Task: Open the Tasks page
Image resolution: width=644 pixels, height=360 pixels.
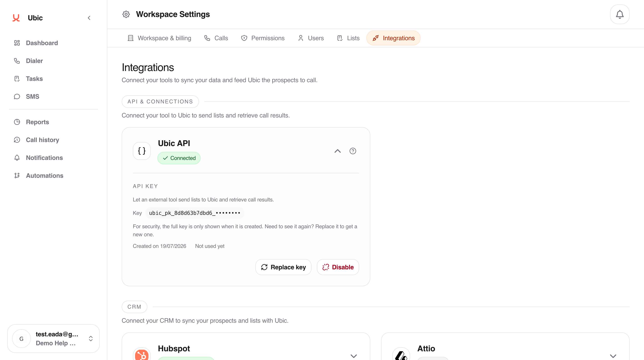Action: click(x=53, y=79)
